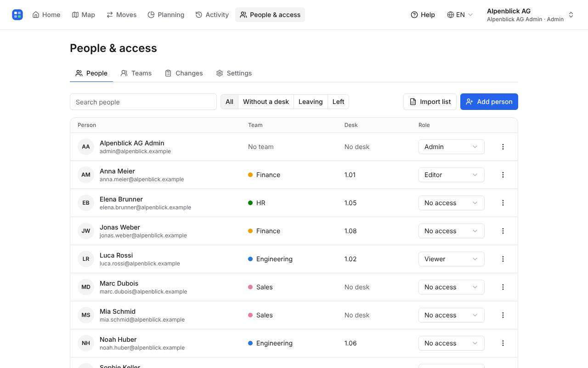Expand Luca Rossi's Viewer role dropdown
Image resolution: width=588 pixels, height=368 pixels.
[x=452, y=259]
